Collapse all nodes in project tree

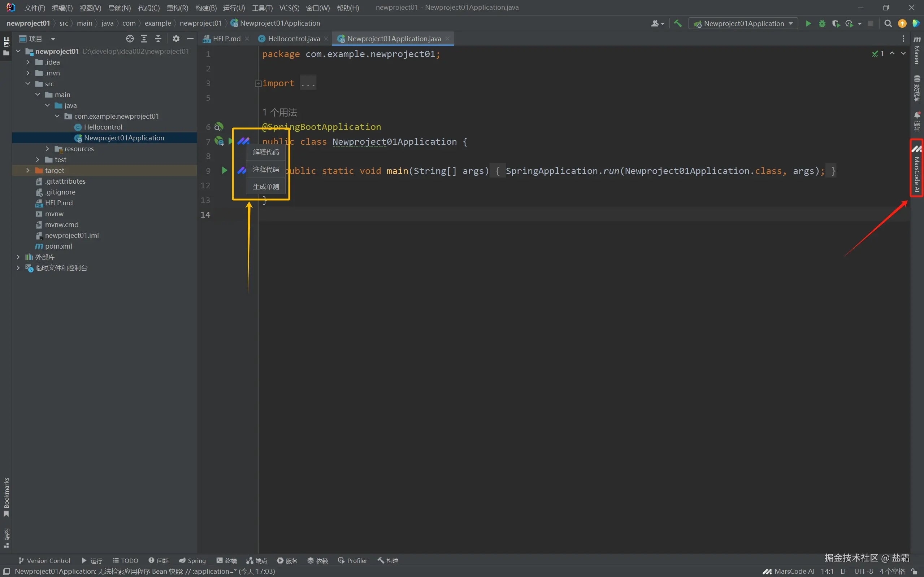(x=158, y=39)
